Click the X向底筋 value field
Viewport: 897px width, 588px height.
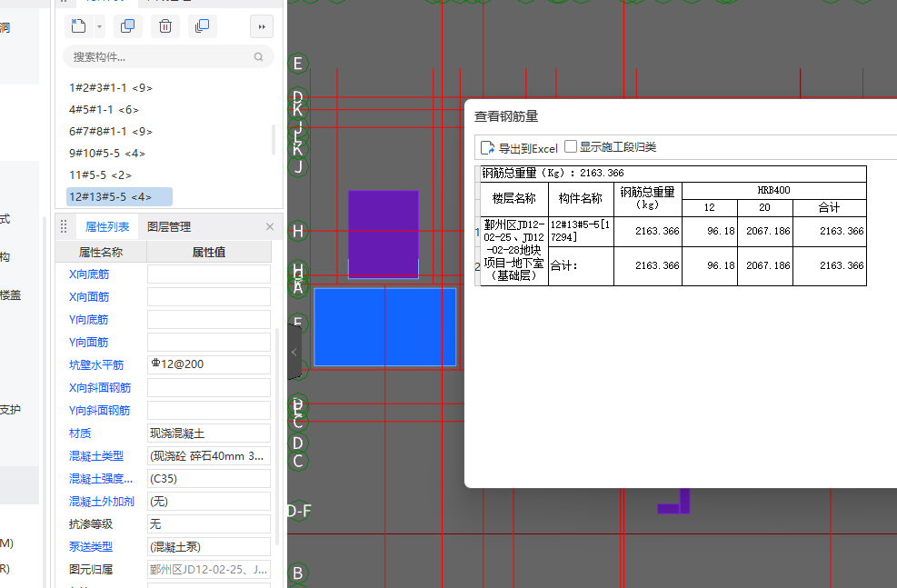[209, 274]
